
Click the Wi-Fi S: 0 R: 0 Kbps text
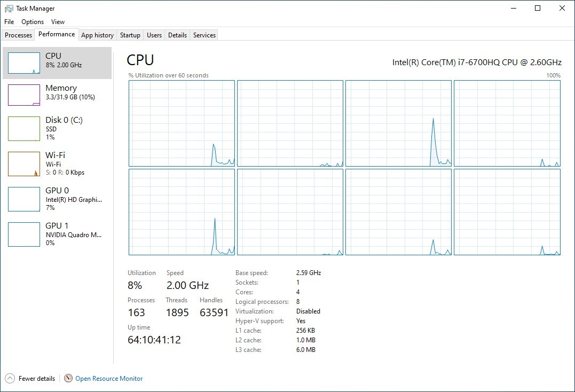tap(65, 173)
